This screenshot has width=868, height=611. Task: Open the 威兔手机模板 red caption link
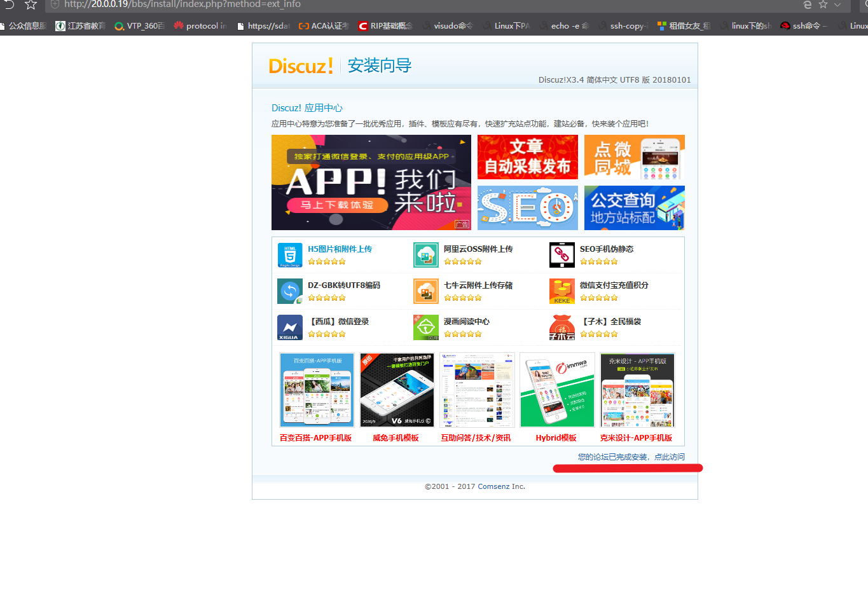396,438
